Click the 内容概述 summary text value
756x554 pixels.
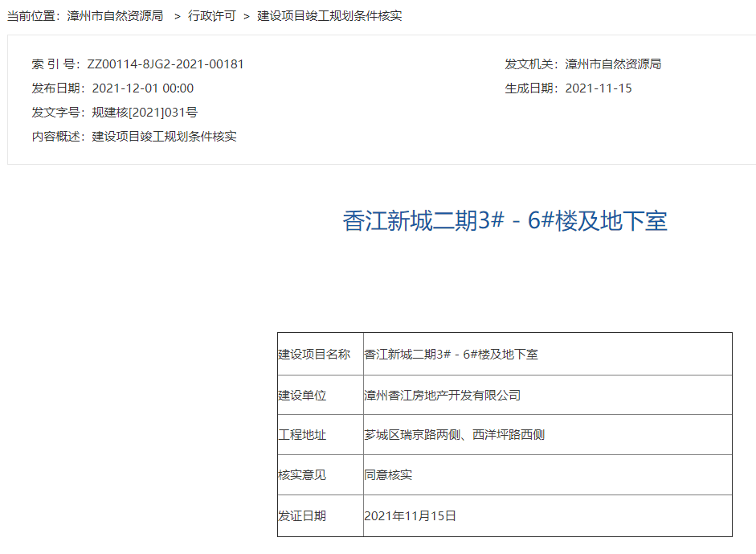(165, 137)
